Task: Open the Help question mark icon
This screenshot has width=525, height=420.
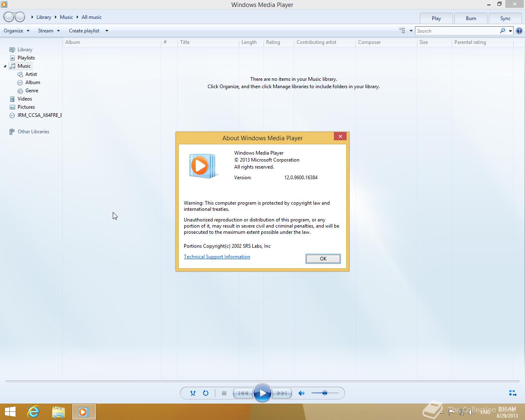Action: point(519,31)
